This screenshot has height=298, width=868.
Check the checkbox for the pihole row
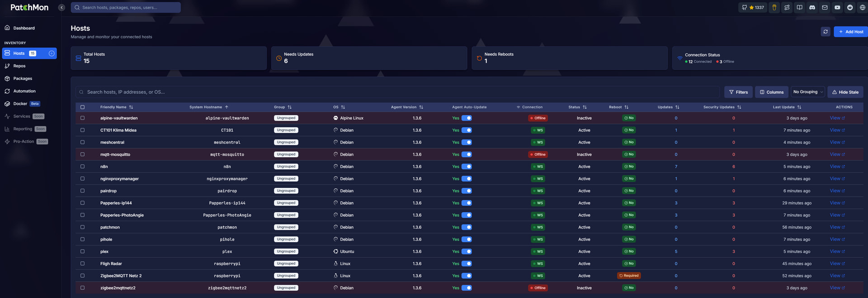pyautogui.click(x=82, y=239)
